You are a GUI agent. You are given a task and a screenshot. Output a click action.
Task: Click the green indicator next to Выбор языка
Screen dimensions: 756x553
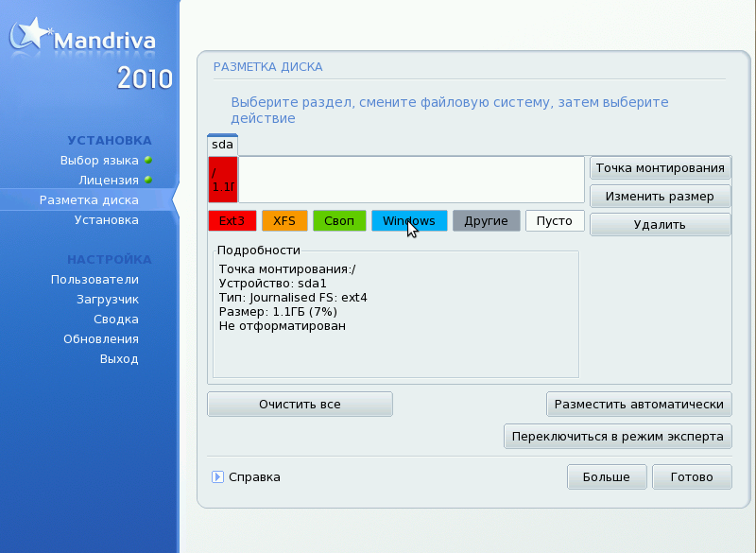148,160
